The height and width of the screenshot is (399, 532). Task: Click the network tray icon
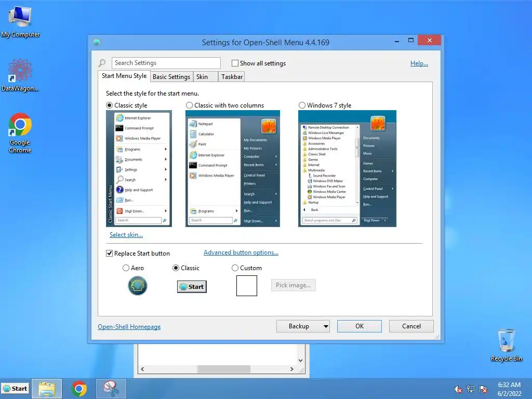click(x=471, y=389)
